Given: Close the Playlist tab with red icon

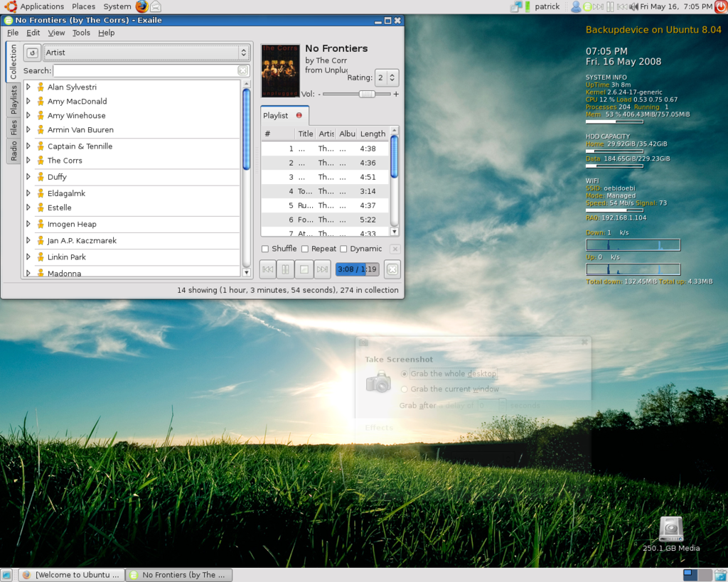Looking at the screenshot, I should click(299, 115).
